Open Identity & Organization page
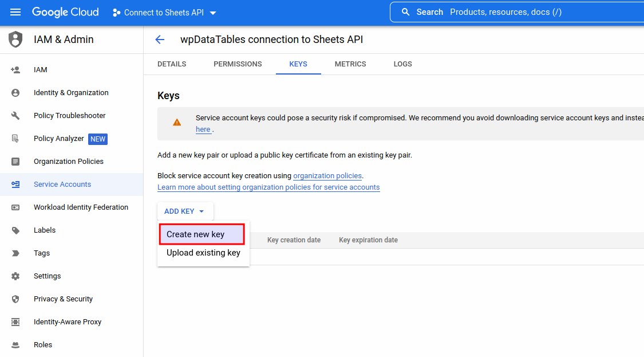Image resolution: width=644 pixels, height=357 pixels. [71, 93]
